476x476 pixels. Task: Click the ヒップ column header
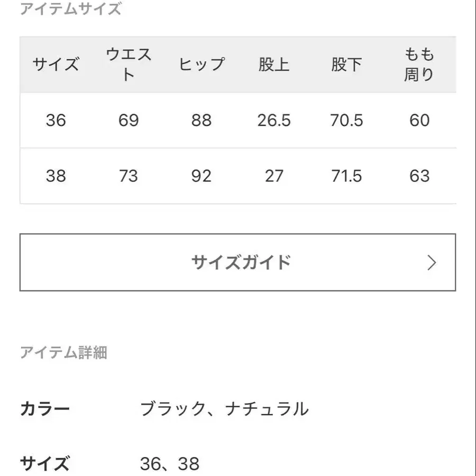(x=201, y=63)
